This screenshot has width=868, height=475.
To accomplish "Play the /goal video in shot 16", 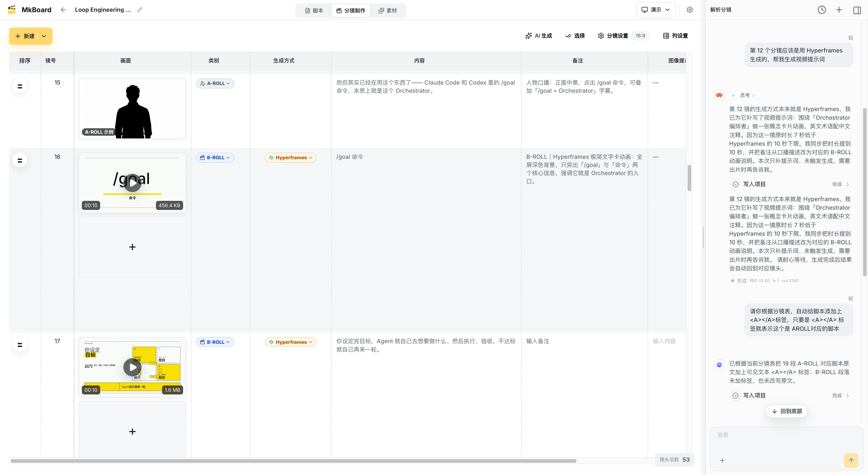I will [x=132, y=183].
